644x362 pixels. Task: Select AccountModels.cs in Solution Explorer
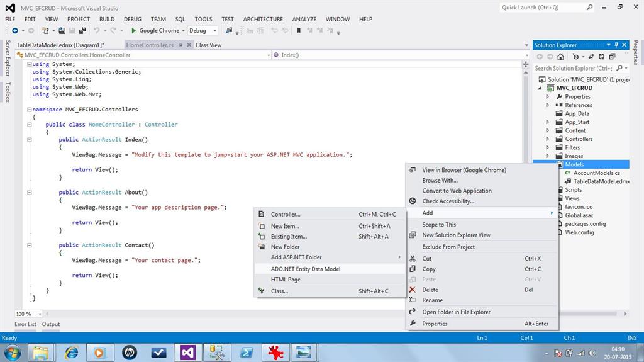597,173
